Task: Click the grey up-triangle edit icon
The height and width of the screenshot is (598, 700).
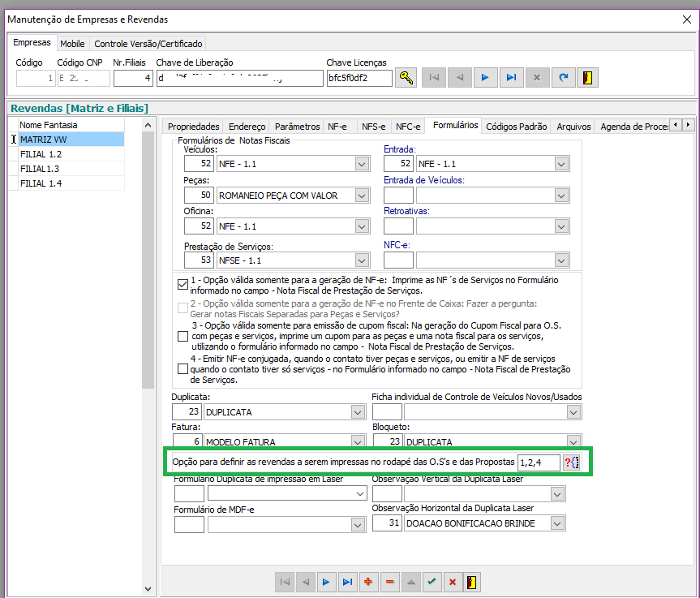Action: click(410, 582)
